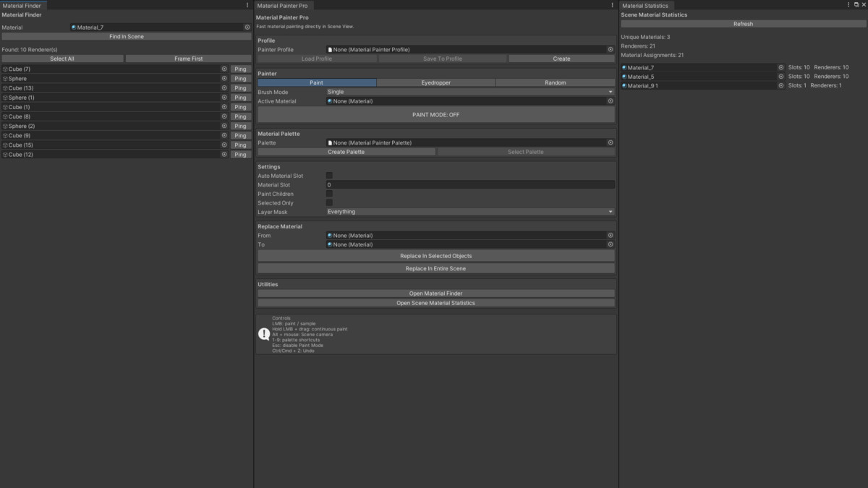
Task: Switch to Material Statistics tab
Action: [x=646, y=5]
